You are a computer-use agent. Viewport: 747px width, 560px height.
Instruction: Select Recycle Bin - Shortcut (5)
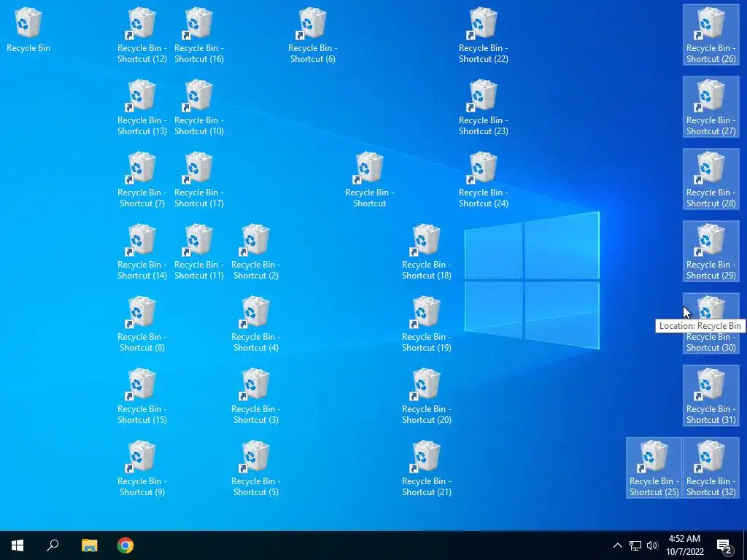[256, 469]
